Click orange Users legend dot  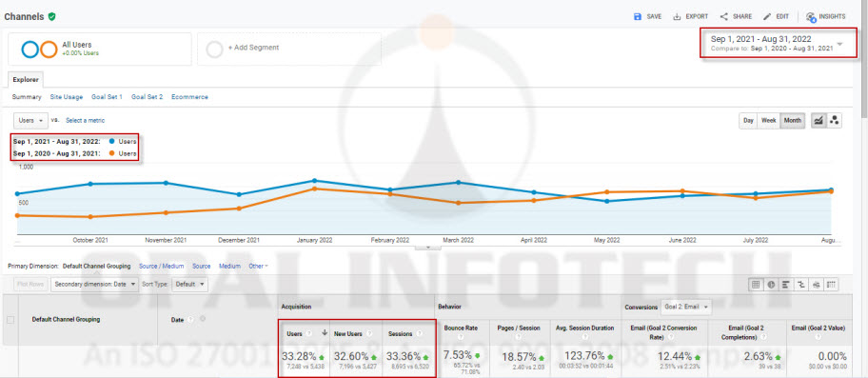tap(111, 154)
